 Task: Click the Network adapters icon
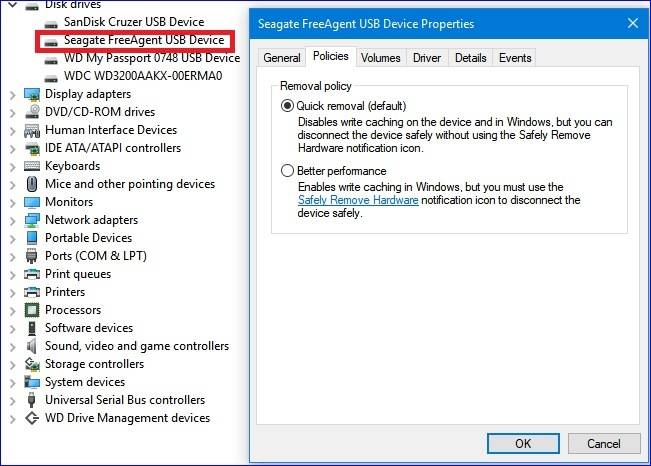coord(31,220)
